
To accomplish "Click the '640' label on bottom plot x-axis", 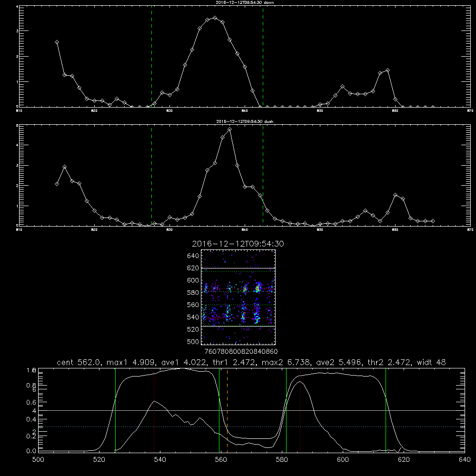I will (x=465, y=460).
